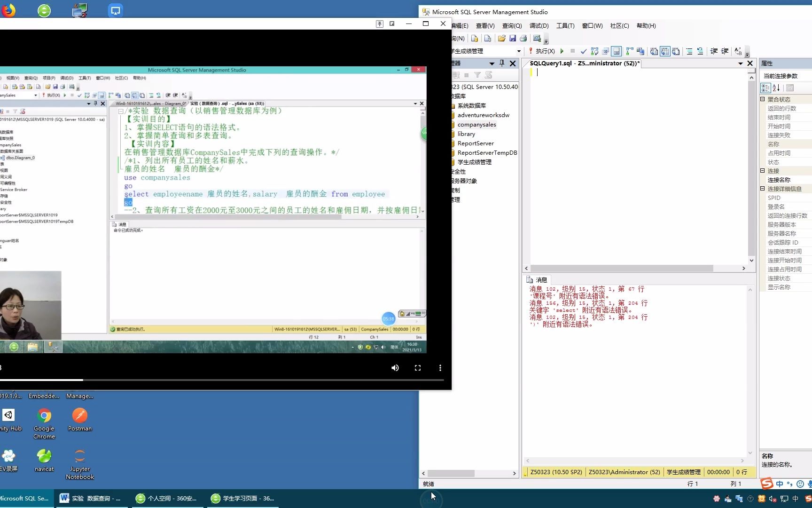Display estimated execution plan icon
812x508 pixels.
pos(594,51)
